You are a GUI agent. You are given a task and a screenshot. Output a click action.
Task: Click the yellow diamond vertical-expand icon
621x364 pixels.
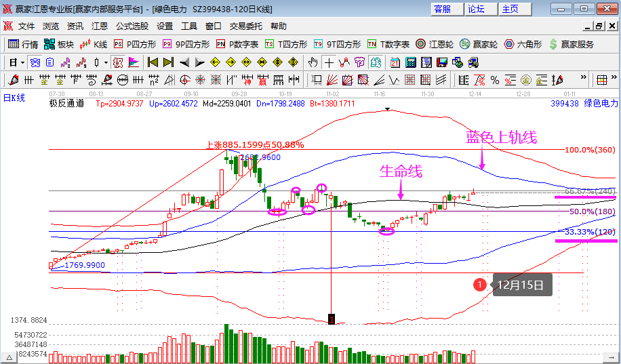293,62
